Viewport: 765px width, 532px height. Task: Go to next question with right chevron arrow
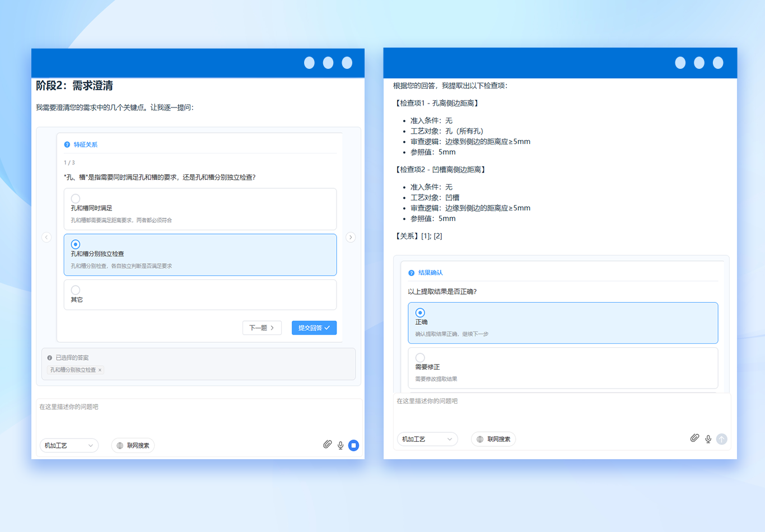(x=351, y=237)
